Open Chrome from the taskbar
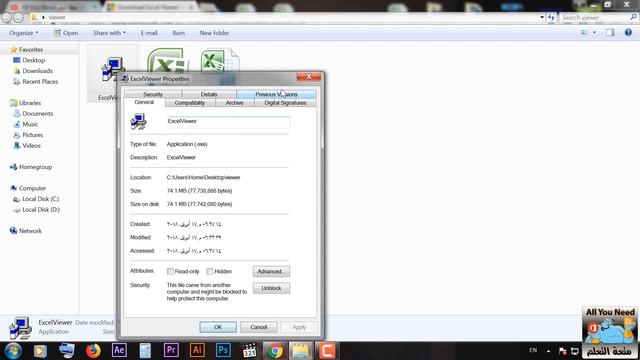Viewport: 640px width, 360px height. pyautogui.click(x=275, y=351)
